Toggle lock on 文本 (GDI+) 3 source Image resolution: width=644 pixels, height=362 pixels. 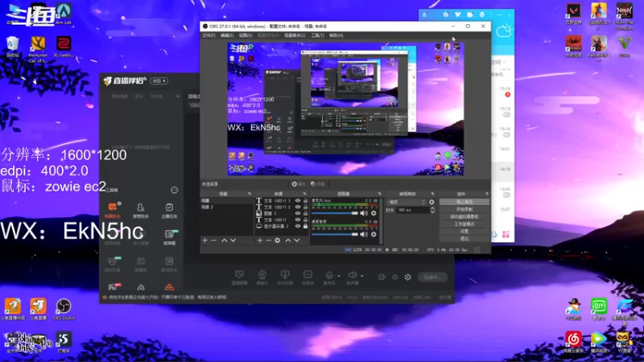[305, 200]
